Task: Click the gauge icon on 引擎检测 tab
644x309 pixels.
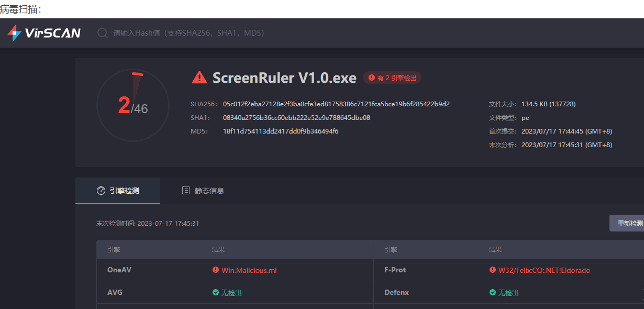Action: pos(101,191)
